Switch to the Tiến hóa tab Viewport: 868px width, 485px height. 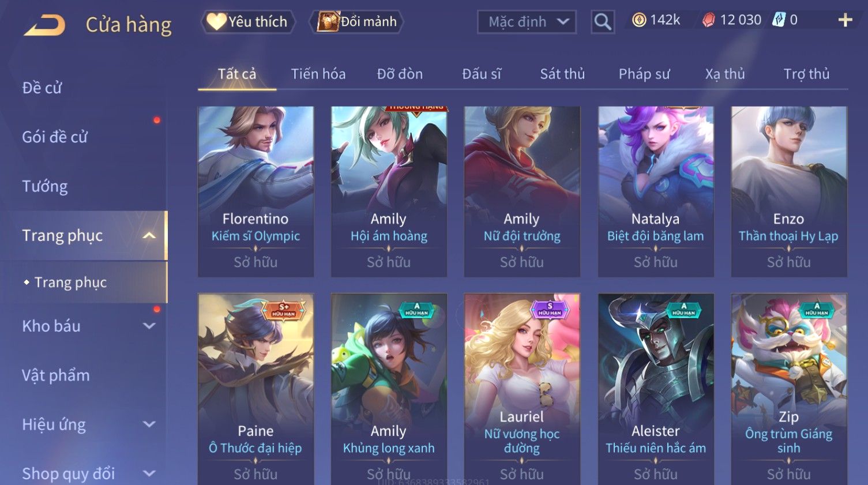[x=318, y=74]
